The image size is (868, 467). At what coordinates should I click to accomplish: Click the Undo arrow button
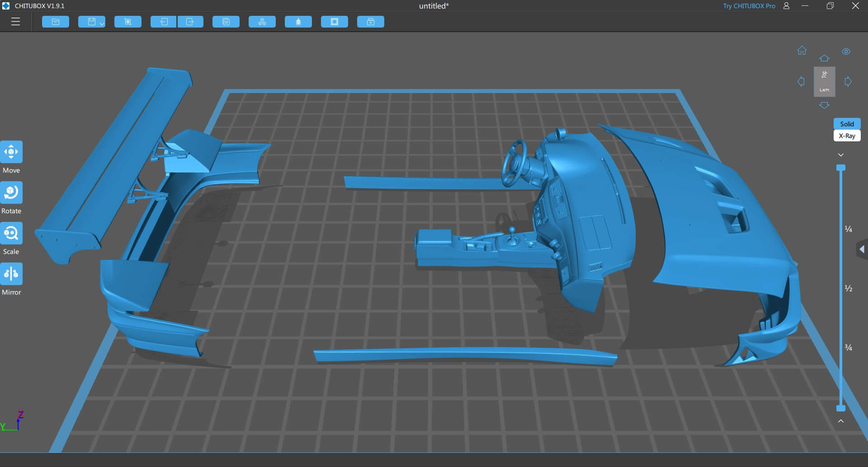(164, 22)
